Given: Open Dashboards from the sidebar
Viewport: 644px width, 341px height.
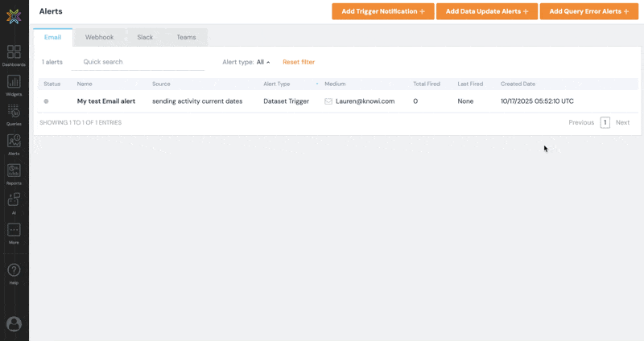Looking at the screenshot, I should [14, 55].
